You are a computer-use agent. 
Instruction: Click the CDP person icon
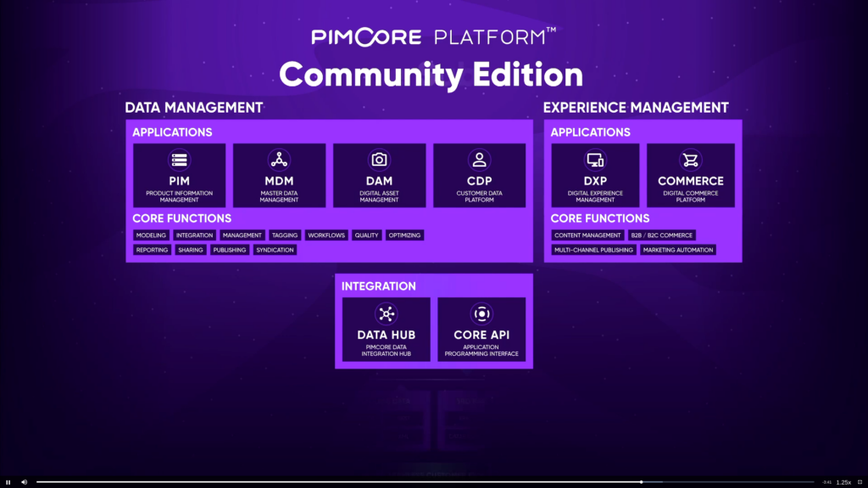480,160
